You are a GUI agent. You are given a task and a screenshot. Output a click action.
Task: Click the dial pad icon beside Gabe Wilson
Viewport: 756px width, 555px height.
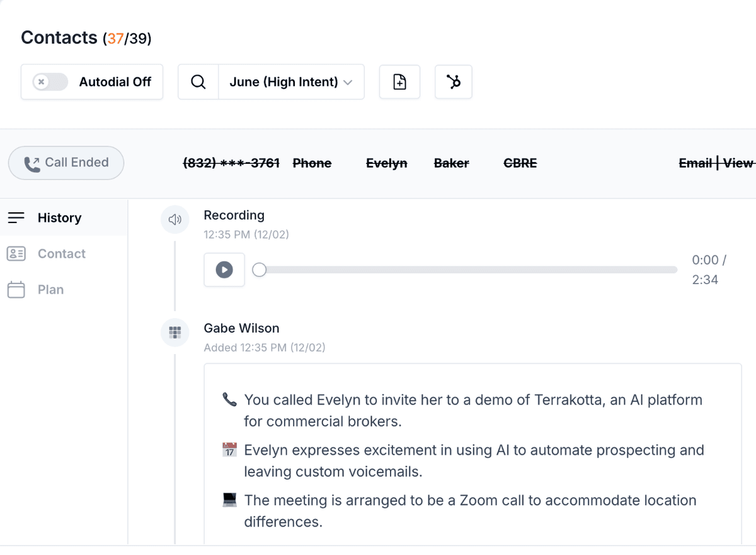(175, 333)
